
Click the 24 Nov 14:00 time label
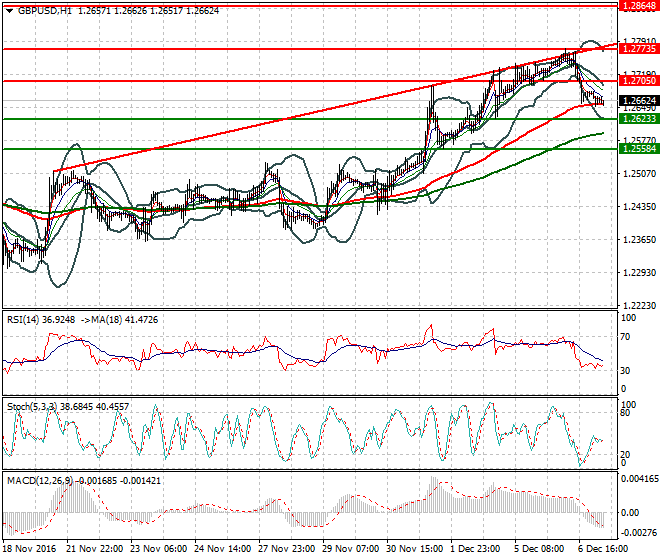(223, 549)
